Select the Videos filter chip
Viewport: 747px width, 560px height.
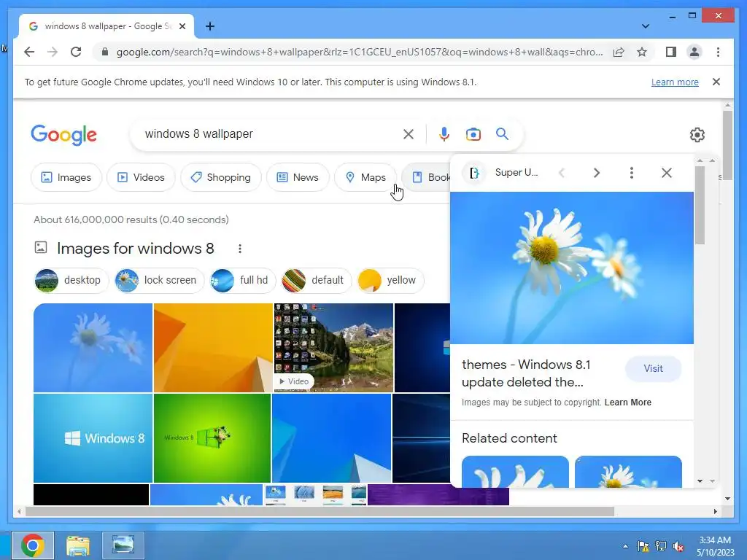pos(141,177)
